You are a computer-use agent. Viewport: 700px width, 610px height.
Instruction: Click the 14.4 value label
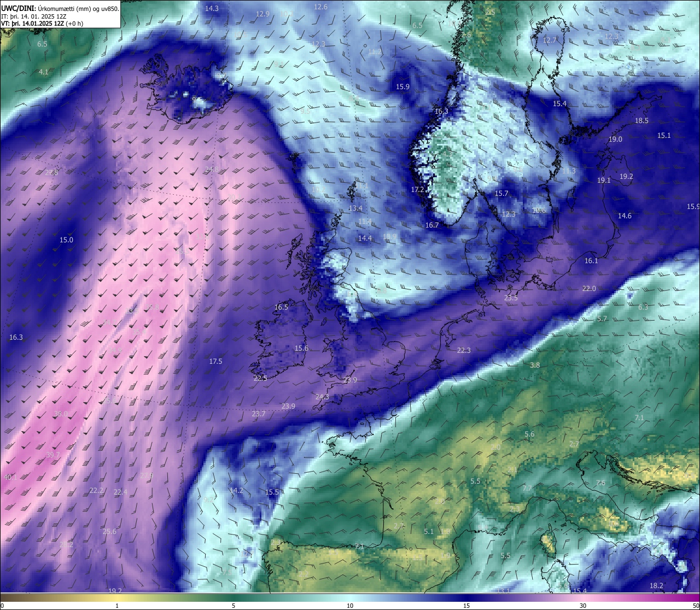tap(365, 238)
